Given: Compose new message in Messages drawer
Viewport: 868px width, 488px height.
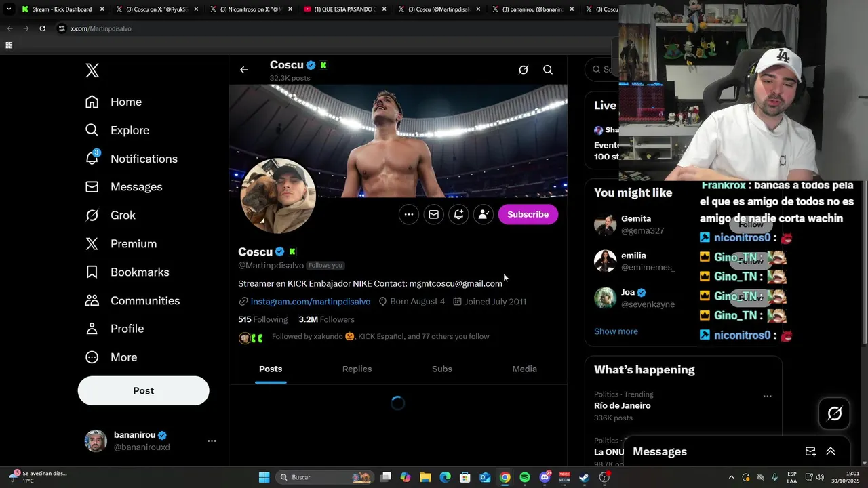Looking at the screenshot, I should pyautogui.click(x=810, y=451).
